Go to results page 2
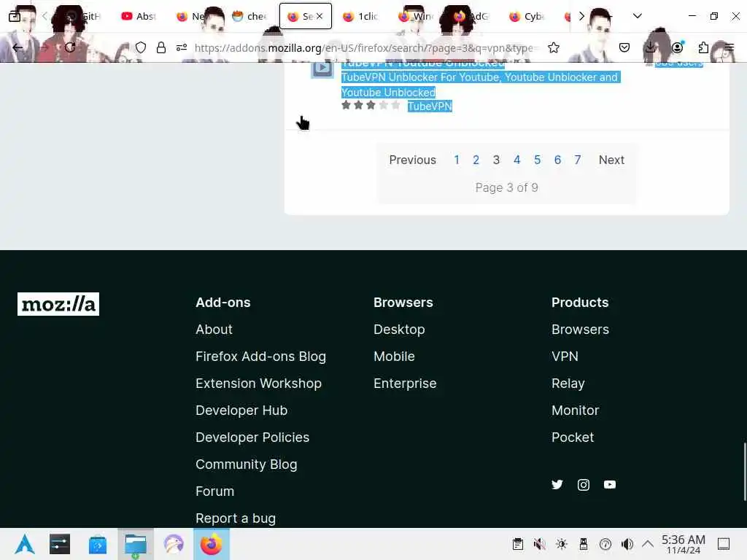 (x=476, y=160)
